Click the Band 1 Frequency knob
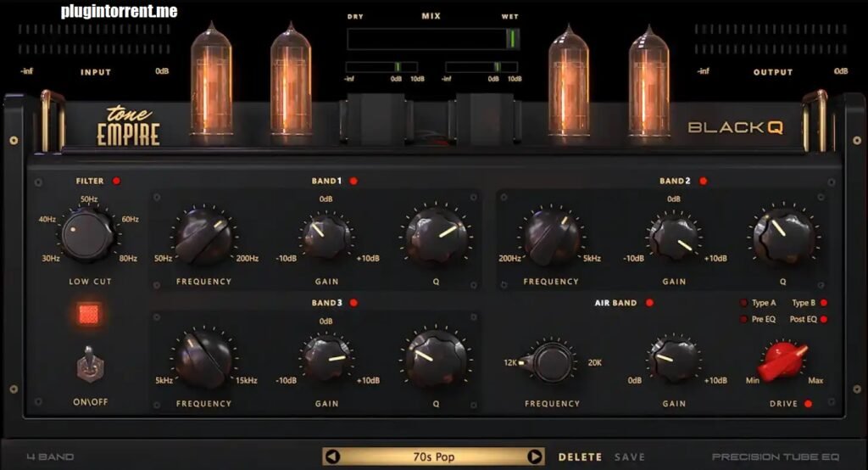Image resolution: width=868 pixels, height=470 pixels. pyautogui.click(x=203, y=237)
